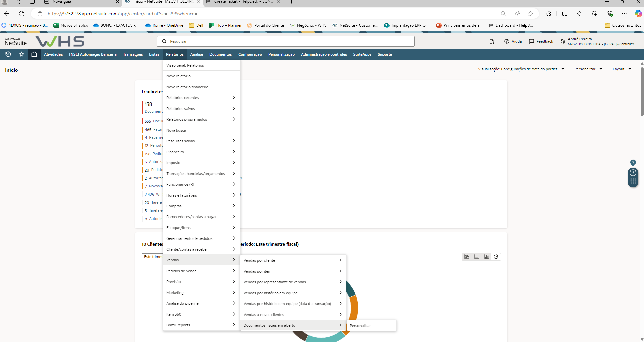Refresh the browser page

coord(22,14)
